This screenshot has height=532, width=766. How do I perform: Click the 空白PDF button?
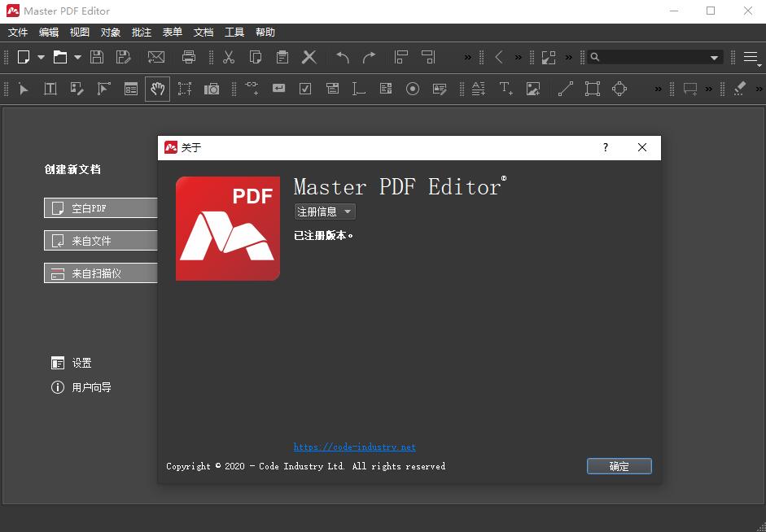click(x=101, y=208)
